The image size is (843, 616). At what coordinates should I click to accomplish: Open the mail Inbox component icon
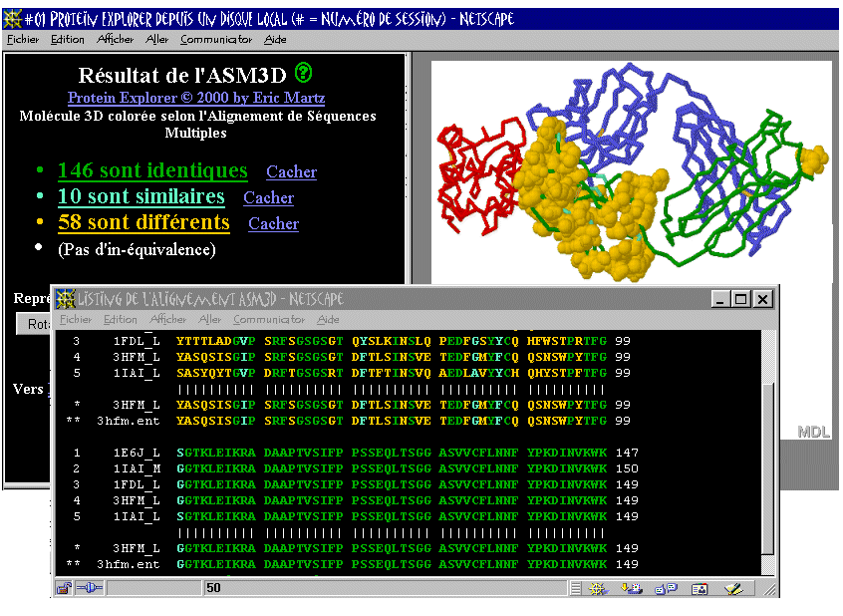pos(631,588)
